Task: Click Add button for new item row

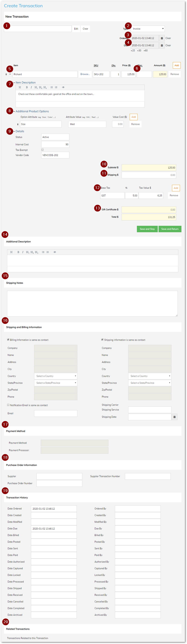Action: [x=177, y=66]
